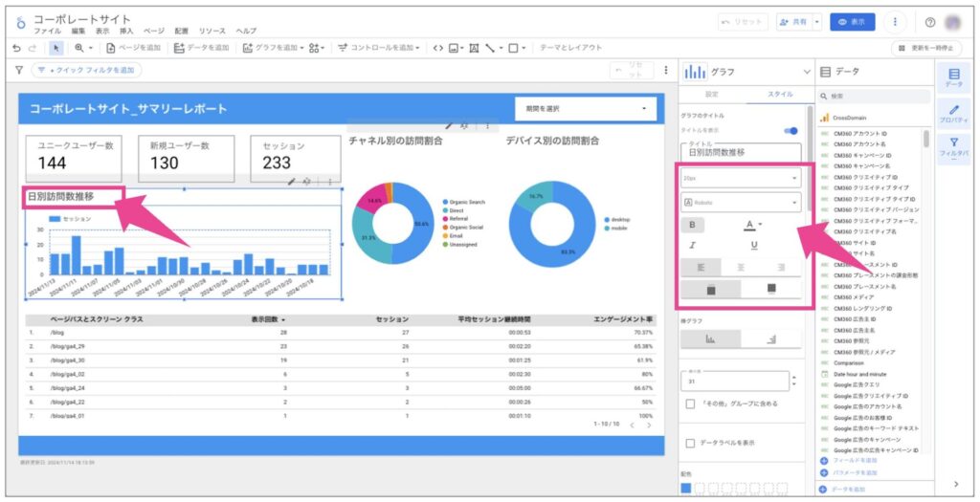
Task: Increase the number of bars stepper
Action: tap(793, 377)
